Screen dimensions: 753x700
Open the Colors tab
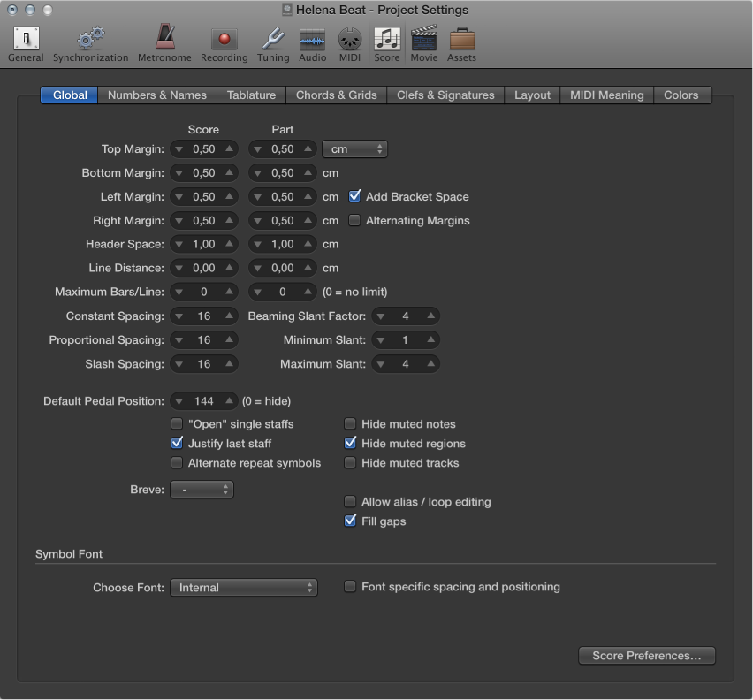click(x=681, y=95)
